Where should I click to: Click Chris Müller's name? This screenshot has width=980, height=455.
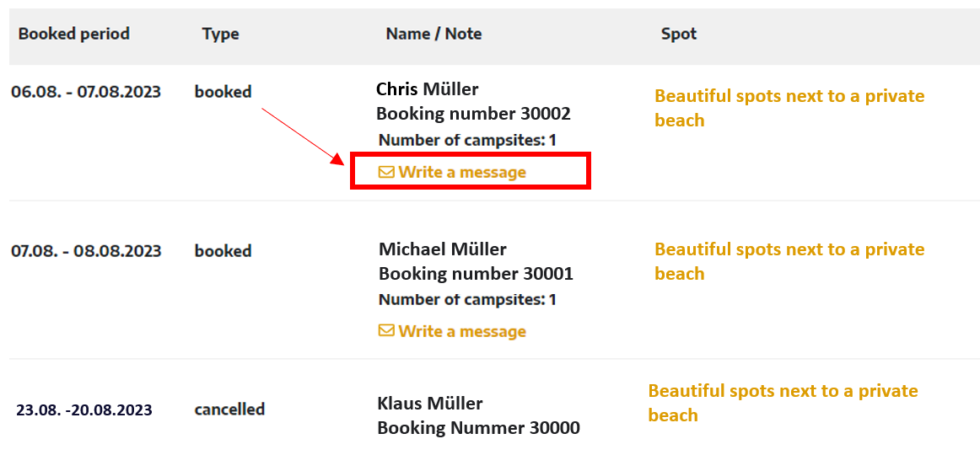(x=428, y=89)
